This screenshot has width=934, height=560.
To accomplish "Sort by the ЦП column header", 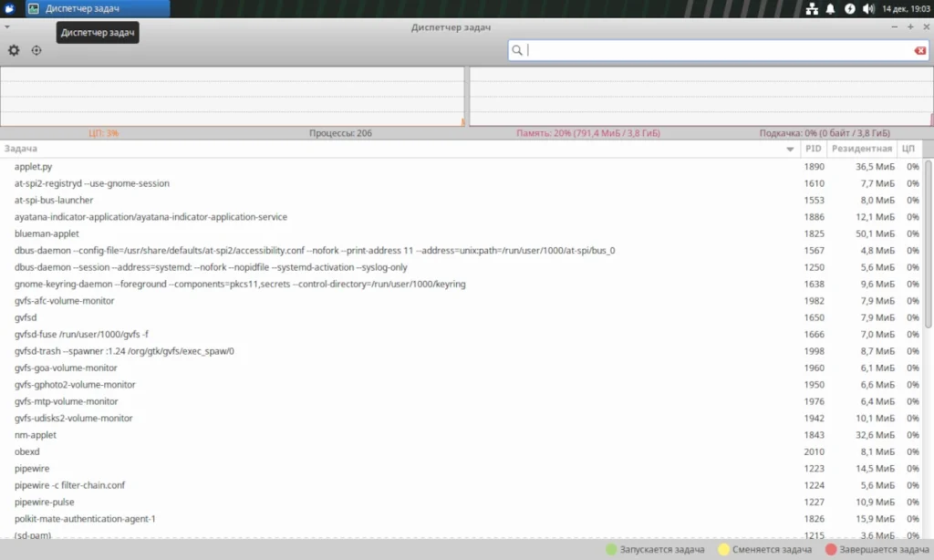I will coord(908,149).
